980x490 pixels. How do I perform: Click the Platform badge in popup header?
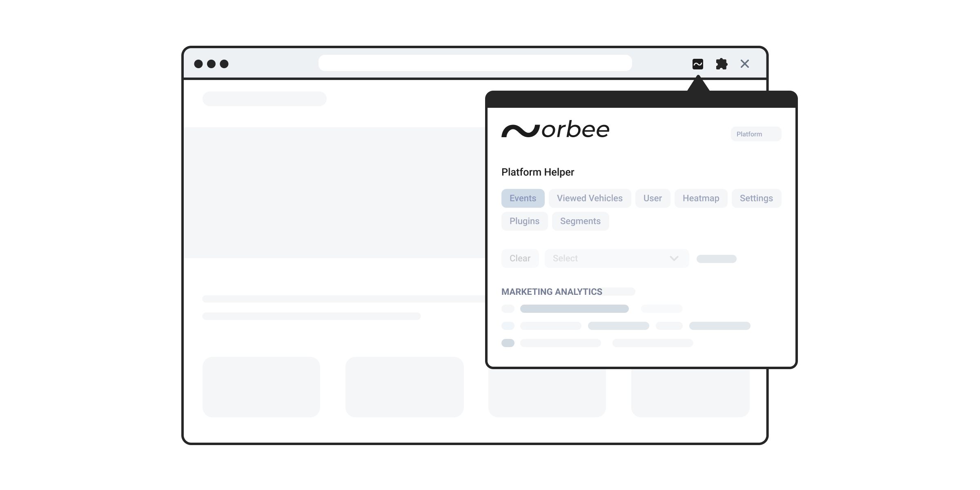[755, 134]
